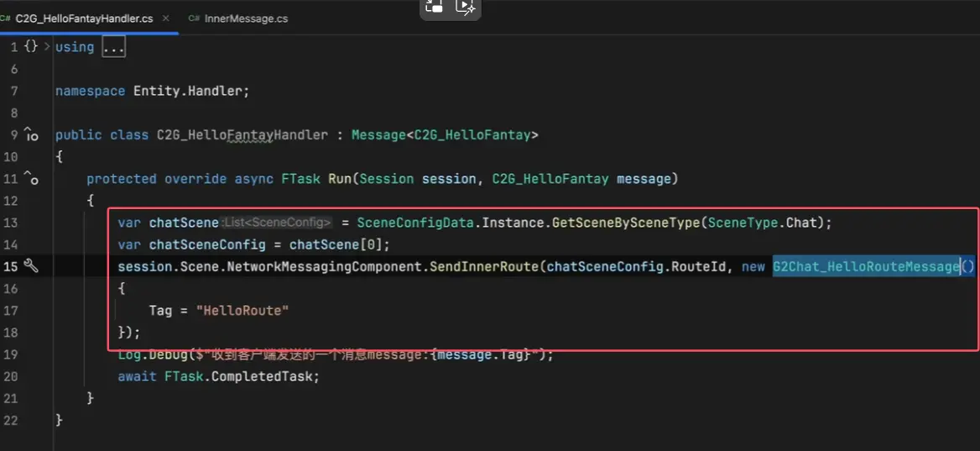Select the C2G_HelloFantayHandler.cs editor tab

pyautogui.click(x=84, y=18)
